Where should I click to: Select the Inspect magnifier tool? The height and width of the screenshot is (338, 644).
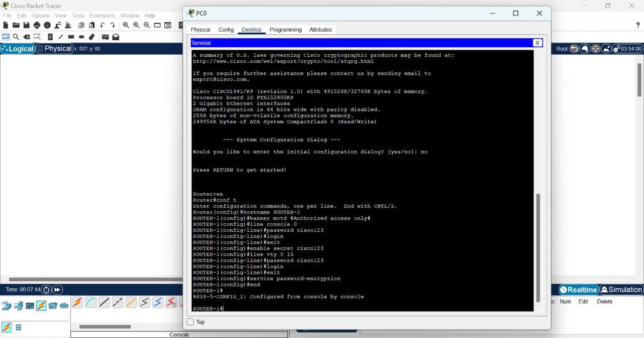[15, 36]
